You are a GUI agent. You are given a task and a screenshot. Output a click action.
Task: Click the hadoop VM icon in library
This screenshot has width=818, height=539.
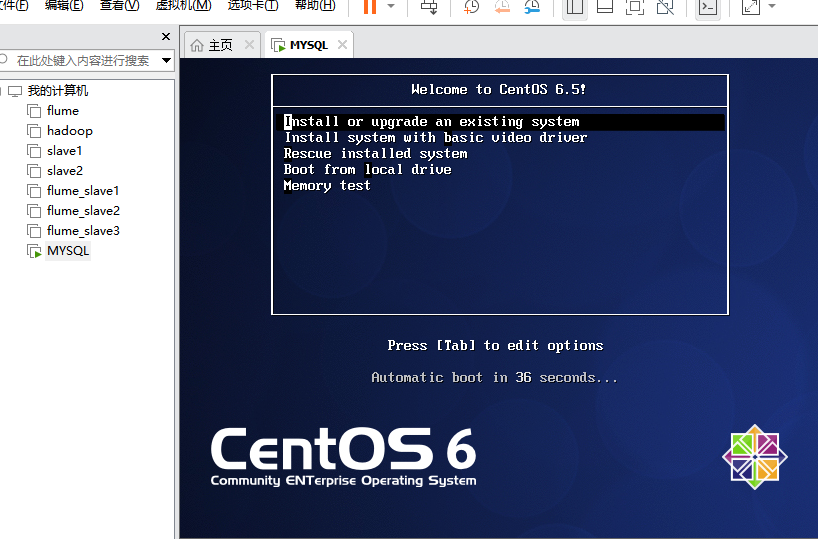pyautogui.click(x=34, y=131)
